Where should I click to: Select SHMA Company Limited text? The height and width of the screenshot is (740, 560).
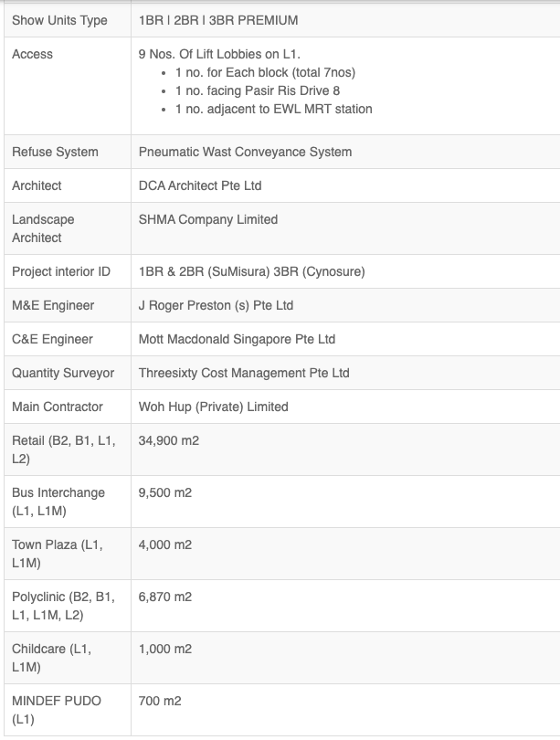(x=208, y=219)
